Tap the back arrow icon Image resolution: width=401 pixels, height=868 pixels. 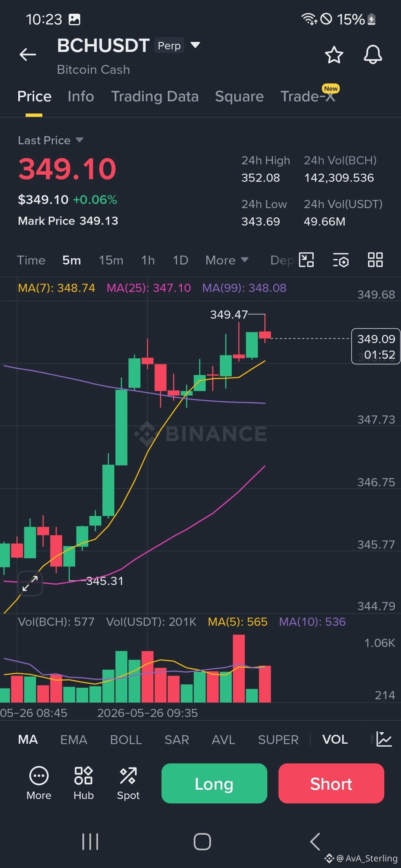coord(28,55)
